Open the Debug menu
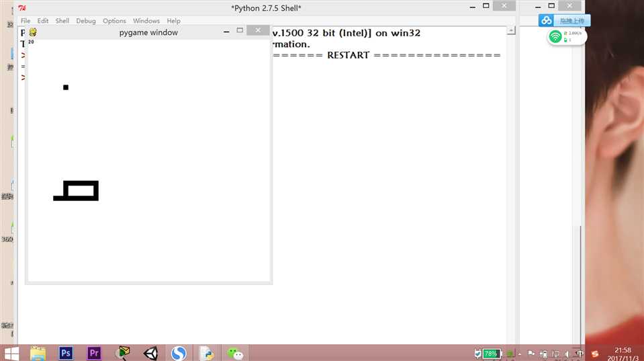This screenshot has height=361, width=644. 86,21
